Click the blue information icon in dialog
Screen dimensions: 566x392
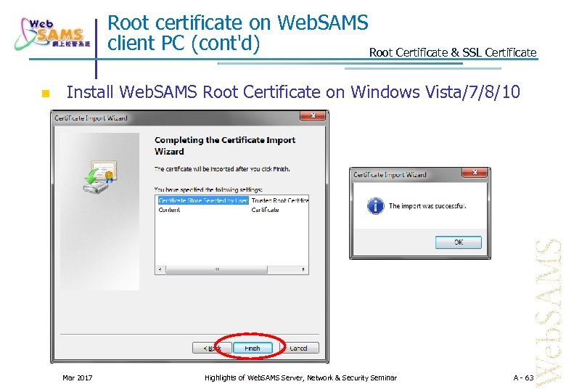point(375,206)
